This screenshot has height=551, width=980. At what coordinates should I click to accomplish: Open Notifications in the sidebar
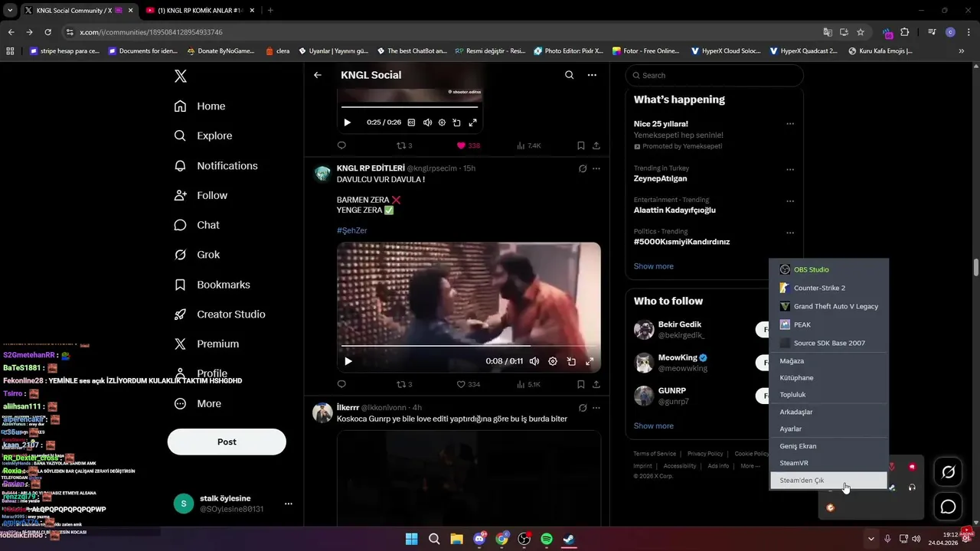click(x=216, y=165)
